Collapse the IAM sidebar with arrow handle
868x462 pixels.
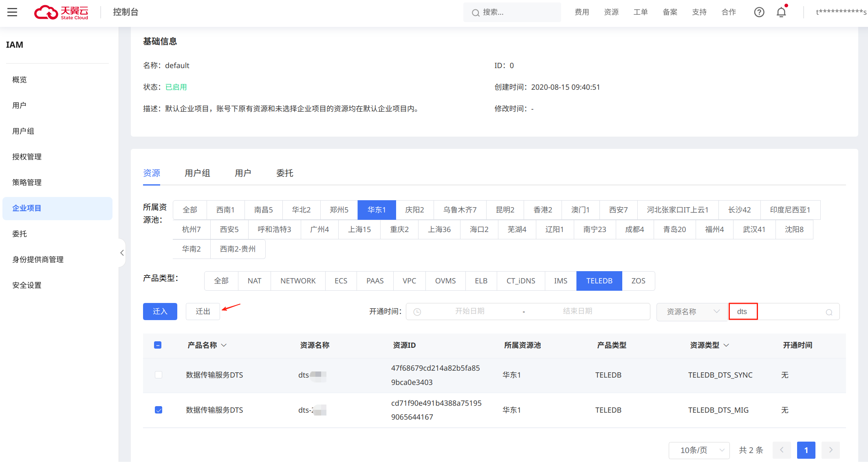click(x=122, y=253)
